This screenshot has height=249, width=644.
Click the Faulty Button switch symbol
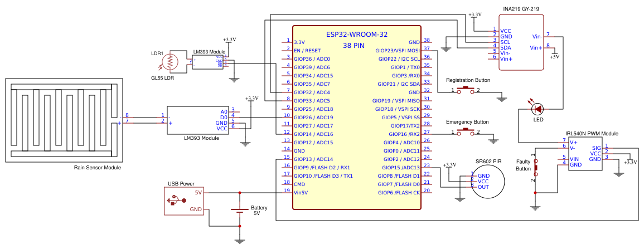coord(536,168)
